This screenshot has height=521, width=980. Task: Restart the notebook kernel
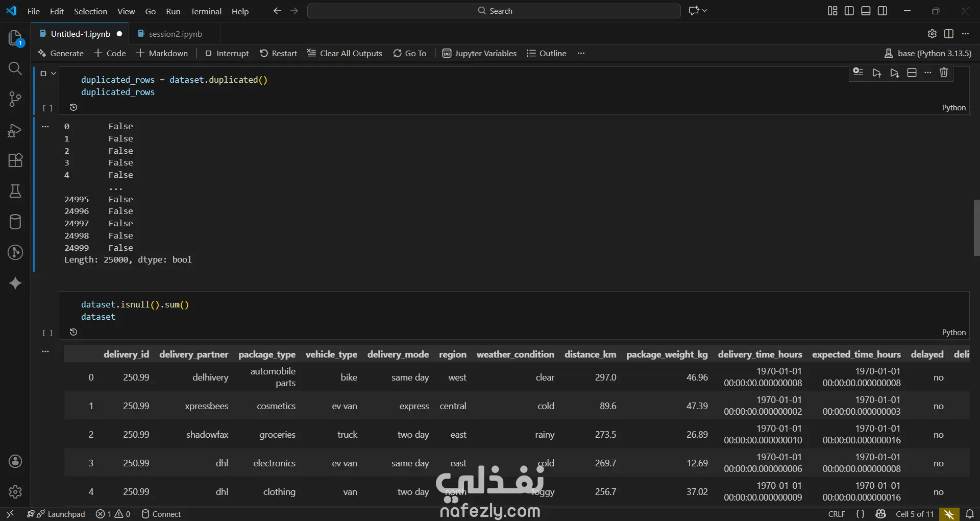tap(279, 53)
